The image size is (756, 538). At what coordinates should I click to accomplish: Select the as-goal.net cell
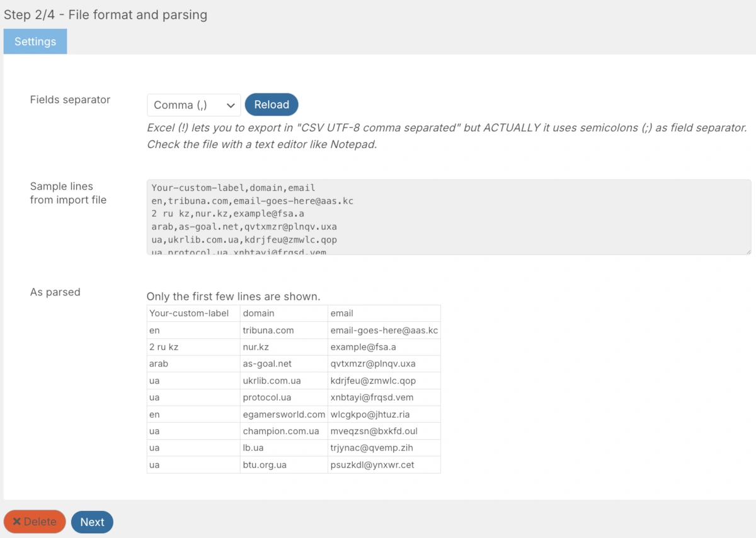(284, 363)
